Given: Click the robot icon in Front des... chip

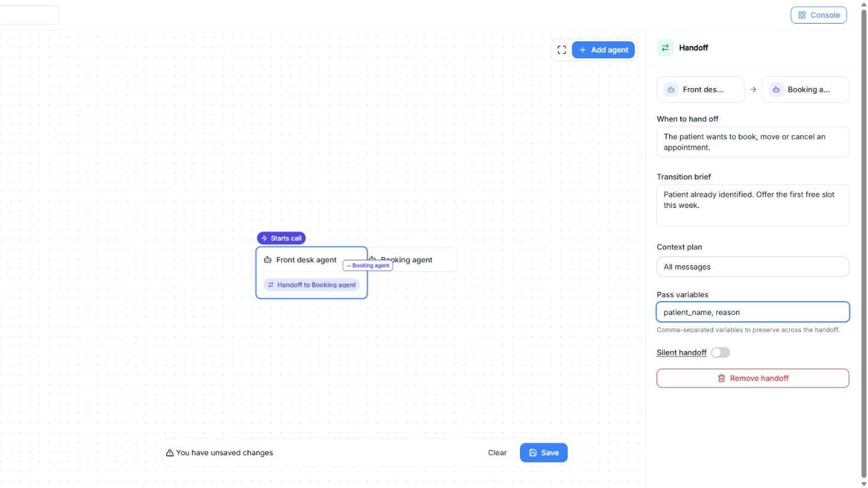Looking at the screenshot, I should [x=671, y=90].
